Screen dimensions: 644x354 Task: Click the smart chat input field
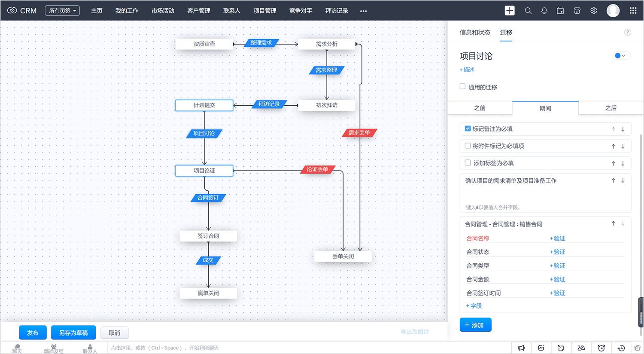(x=309, y=348)
